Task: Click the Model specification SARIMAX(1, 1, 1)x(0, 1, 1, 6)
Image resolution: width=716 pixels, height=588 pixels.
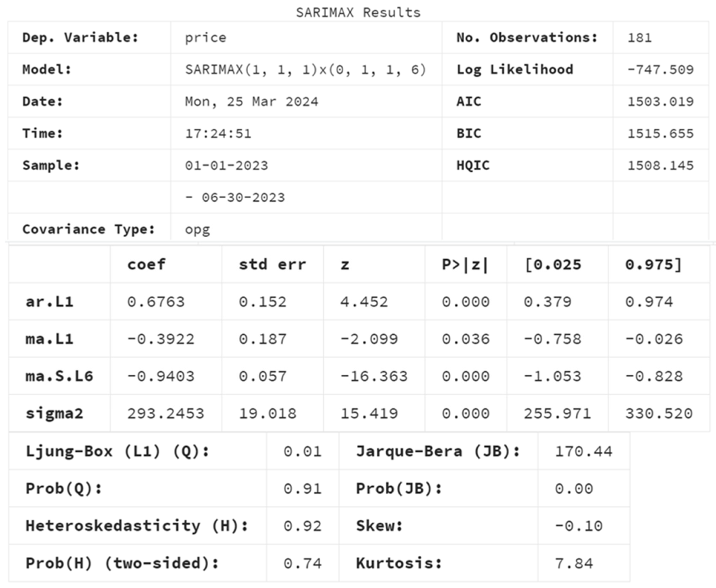Action: tap(305, 70)
